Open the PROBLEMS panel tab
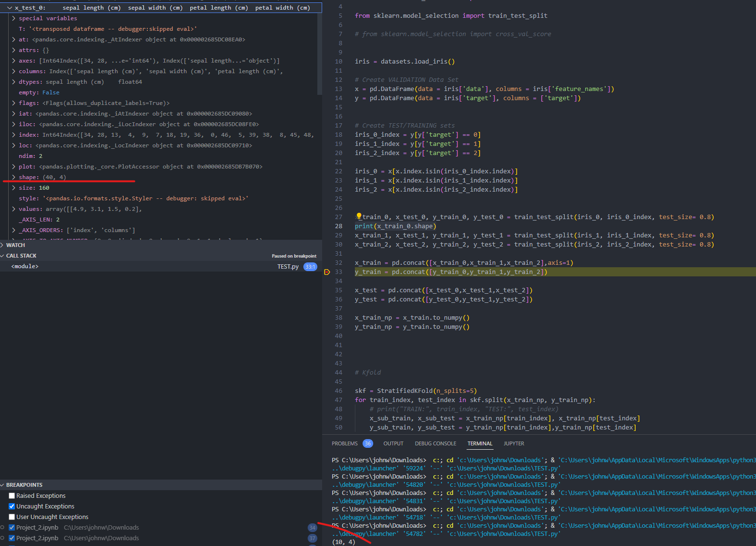 [x=344, y=443]
